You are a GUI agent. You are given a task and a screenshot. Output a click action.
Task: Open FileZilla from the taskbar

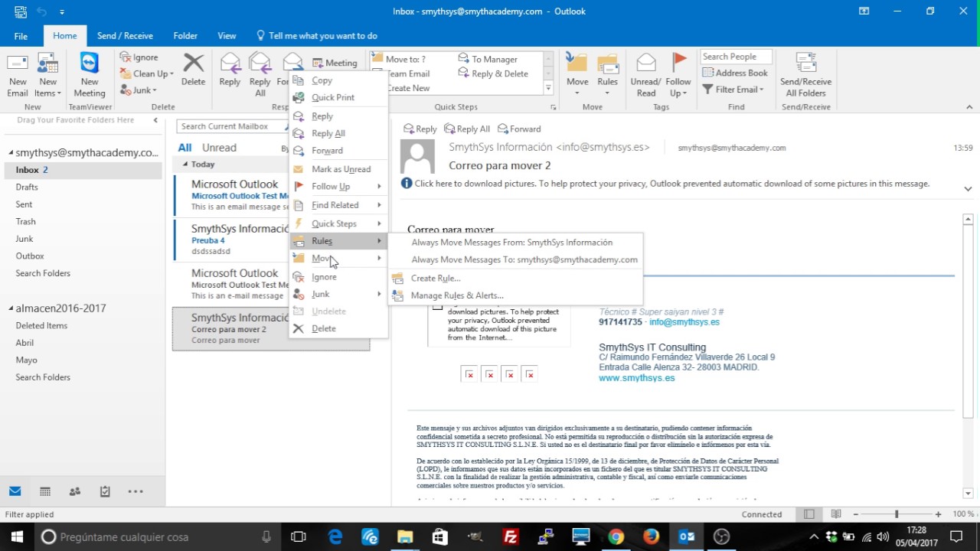[x=511, y=536]
